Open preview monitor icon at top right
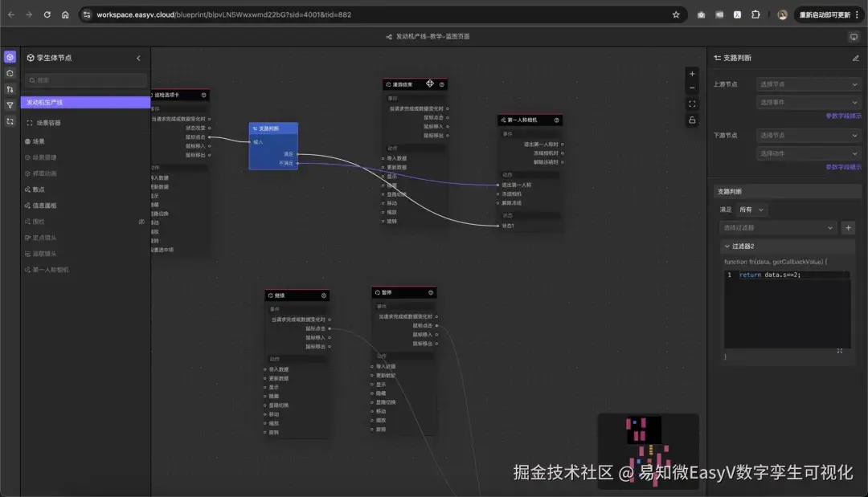 854,36
